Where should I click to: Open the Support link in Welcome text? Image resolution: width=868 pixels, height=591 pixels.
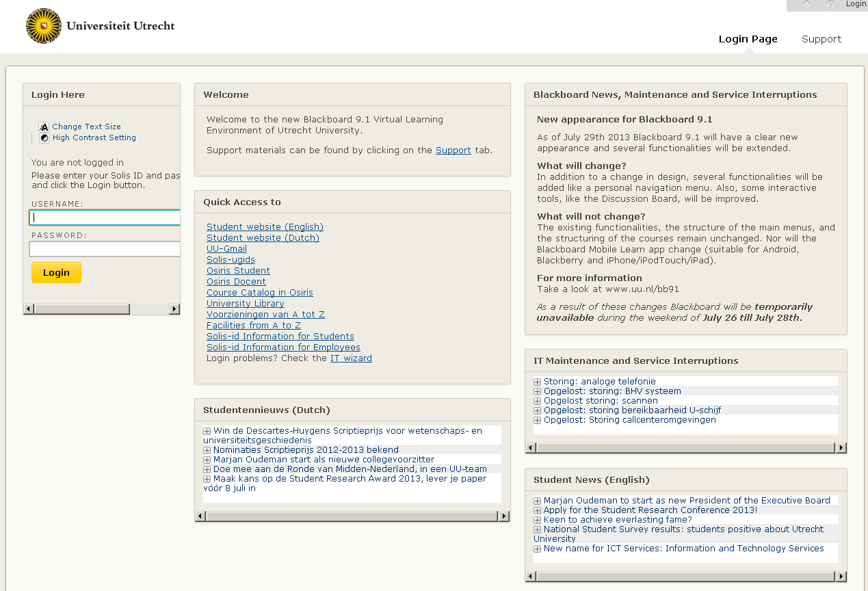point(453,150)
